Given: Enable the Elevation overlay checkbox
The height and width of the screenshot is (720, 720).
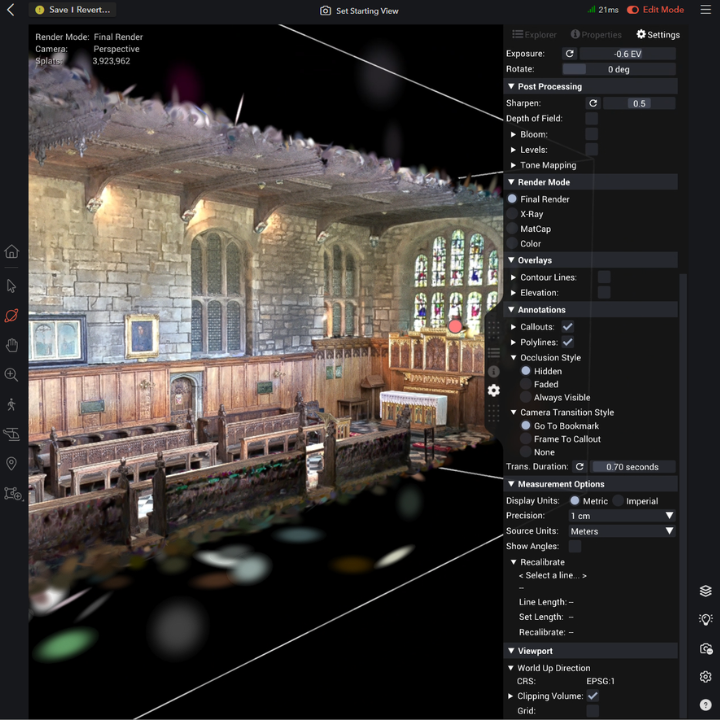Looking at the screenshot, I should [x=604, y=292].
